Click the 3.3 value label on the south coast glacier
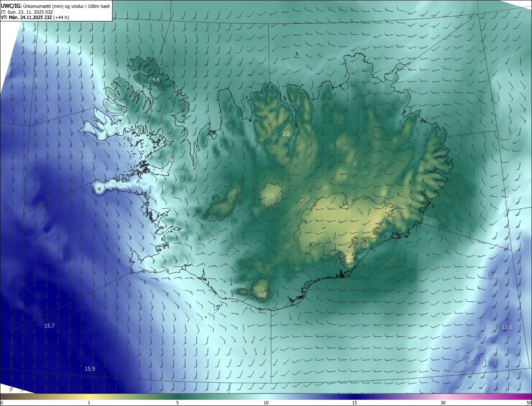532x406 pixels. coord(262,294)
